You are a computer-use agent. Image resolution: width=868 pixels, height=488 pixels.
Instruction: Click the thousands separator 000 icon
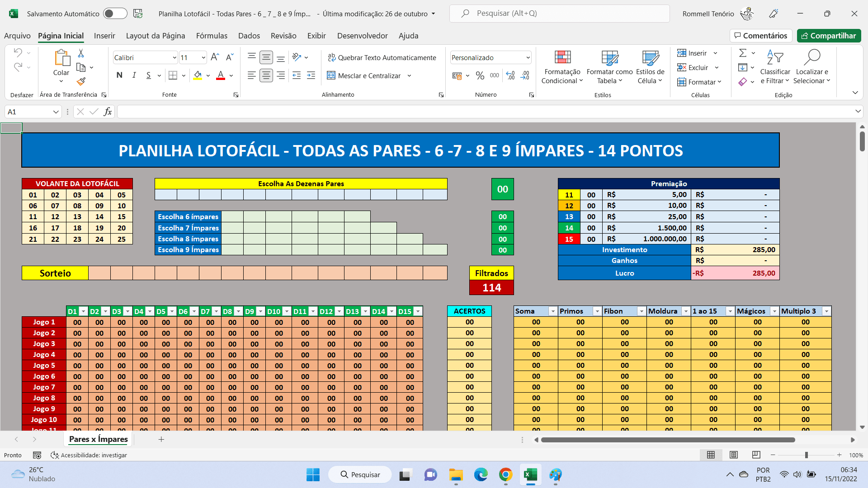495,75
